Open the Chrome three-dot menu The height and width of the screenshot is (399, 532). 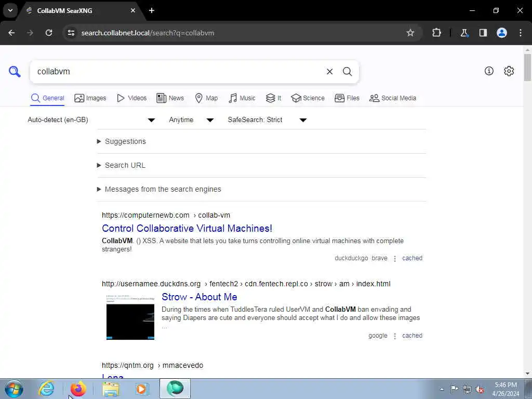click(521, 33)
